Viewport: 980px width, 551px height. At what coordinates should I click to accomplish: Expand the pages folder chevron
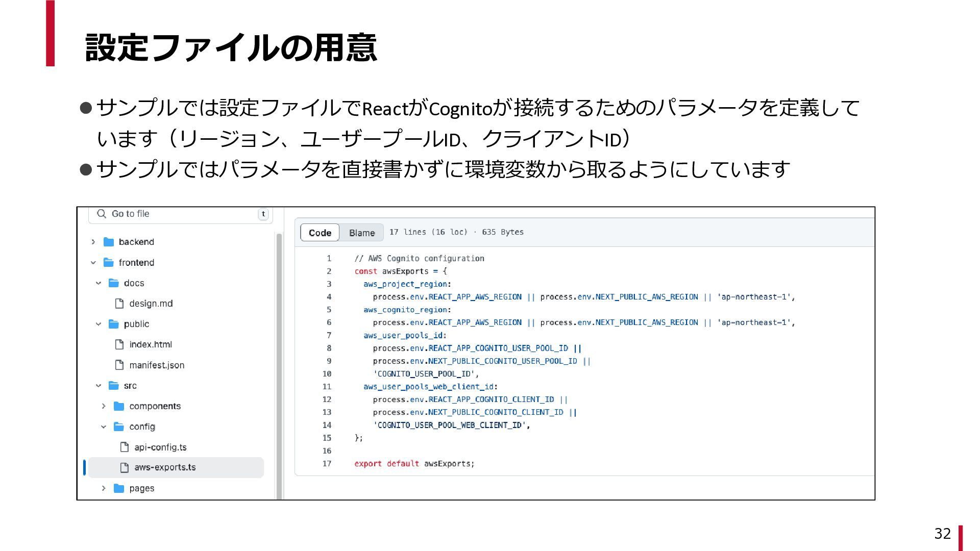click(x=104, y=488)
